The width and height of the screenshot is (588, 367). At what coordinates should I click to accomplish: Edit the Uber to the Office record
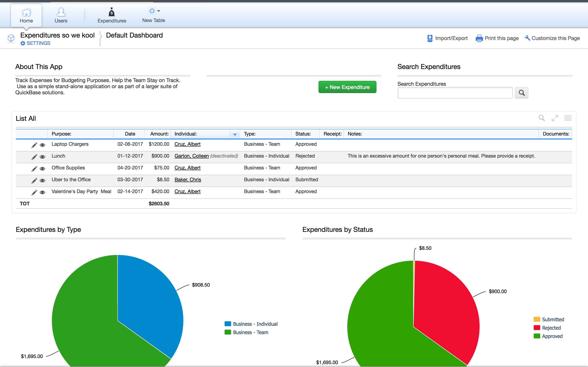click(x=34, y=181)
